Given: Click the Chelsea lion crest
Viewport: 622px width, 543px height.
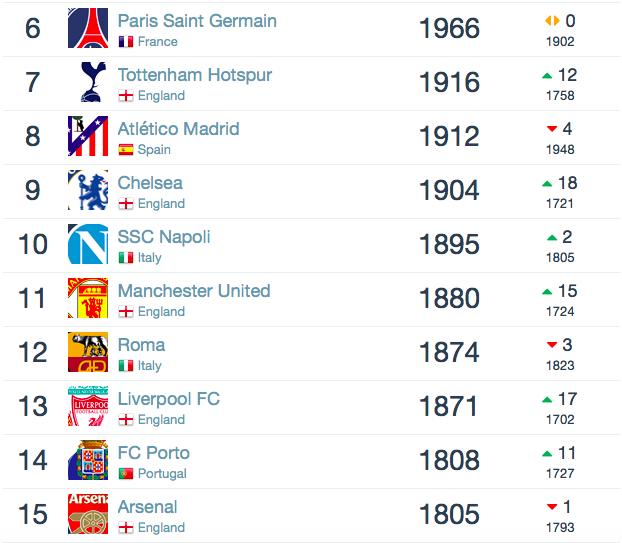Looking at the screenshot, I should 88,190.
